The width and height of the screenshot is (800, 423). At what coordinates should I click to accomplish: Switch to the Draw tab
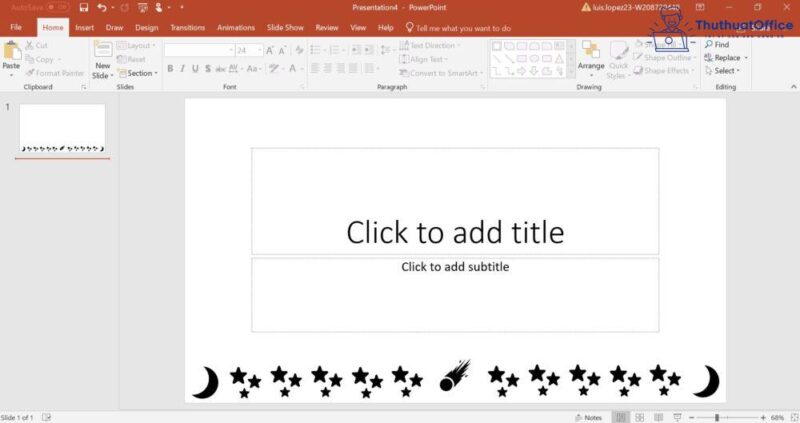click(114, 28)
